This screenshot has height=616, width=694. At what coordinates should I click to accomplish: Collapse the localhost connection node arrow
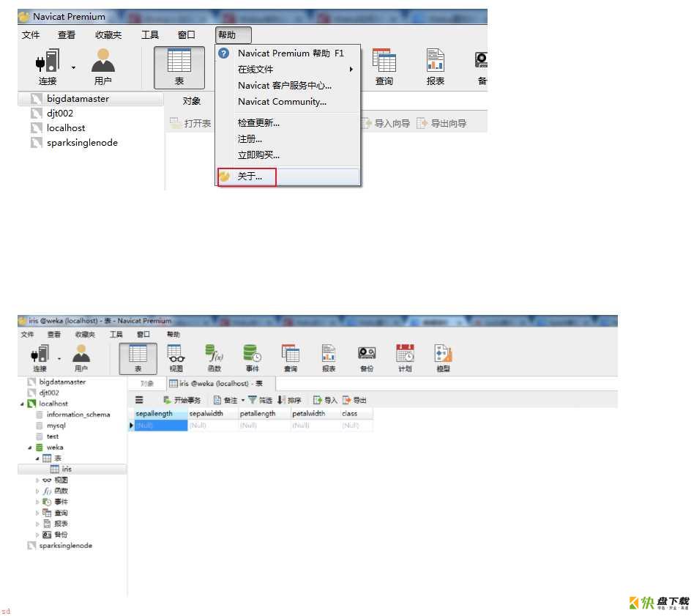22,404
